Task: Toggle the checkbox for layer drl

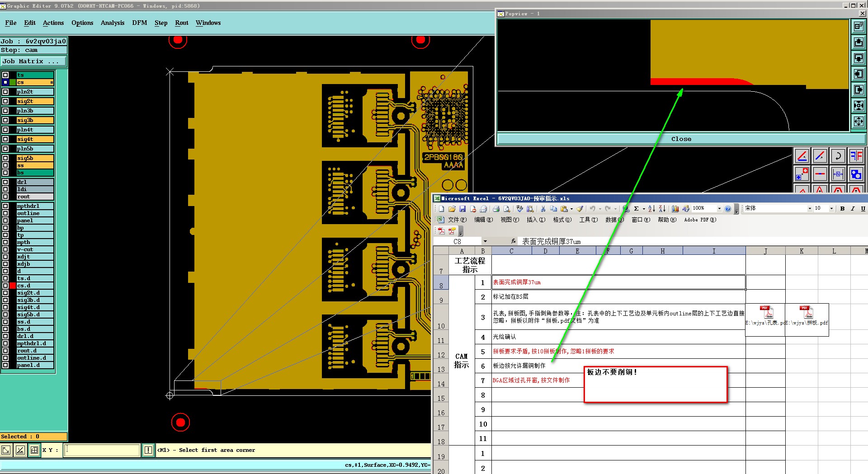Action: [x=5, y=182]
